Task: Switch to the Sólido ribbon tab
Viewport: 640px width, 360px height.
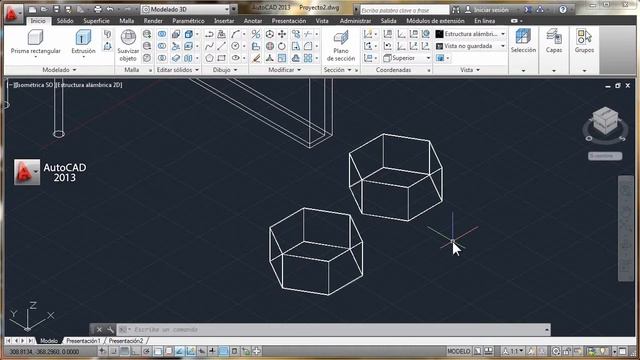Action: tap(65, 20)
